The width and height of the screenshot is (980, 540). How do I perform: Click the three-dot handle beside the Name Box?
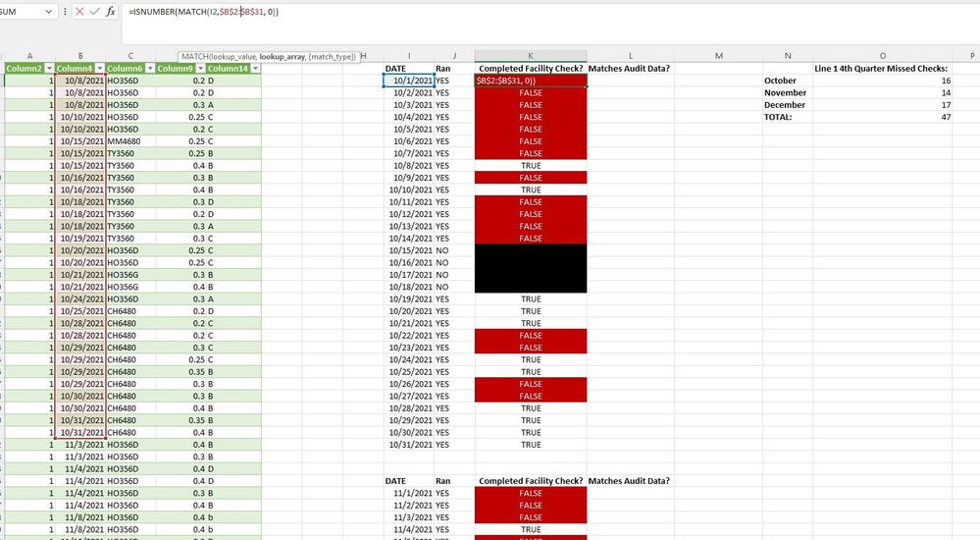click(x=65, y=11)
